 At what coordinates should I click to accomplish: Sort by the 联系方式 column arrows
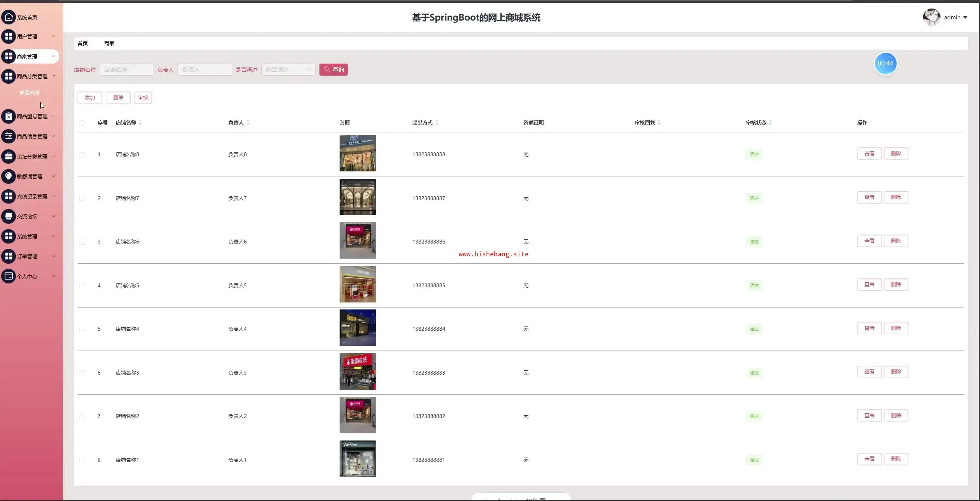(x=437, y=123)
